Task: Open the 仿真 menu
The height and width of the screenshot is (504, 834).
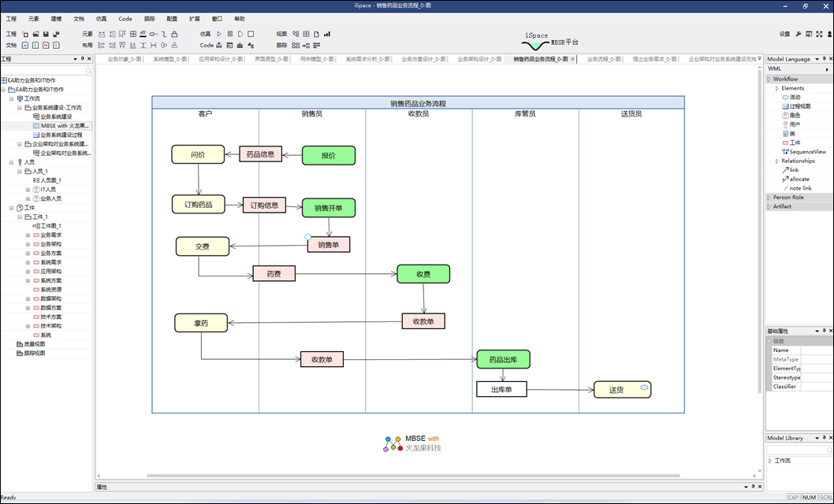Action: click(x=101, y=18)
